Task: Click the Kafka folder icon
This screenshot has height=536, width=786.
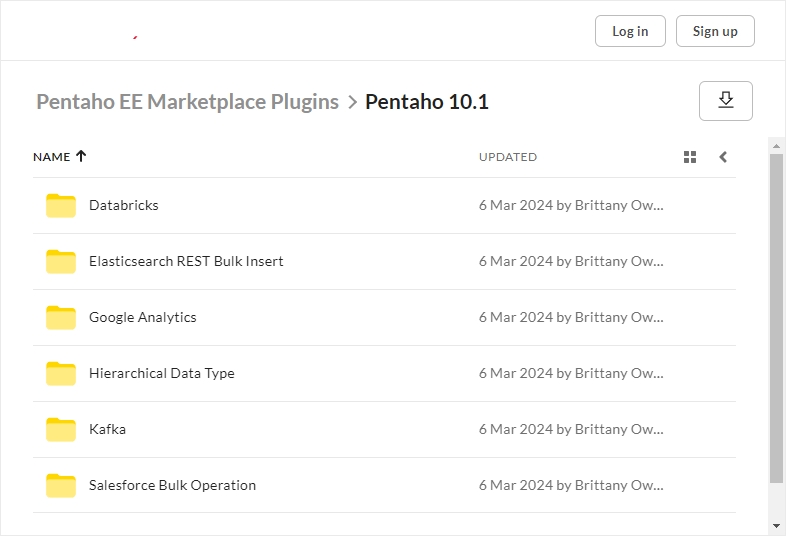Action: pyautogui.click(x=61, y=429)
